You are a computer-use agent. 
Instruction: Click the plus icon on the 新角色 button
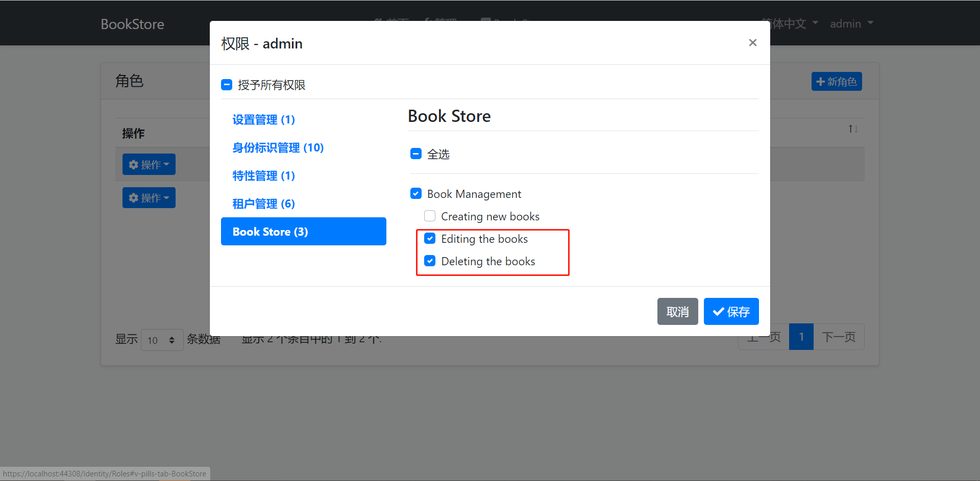coord(820,82)
